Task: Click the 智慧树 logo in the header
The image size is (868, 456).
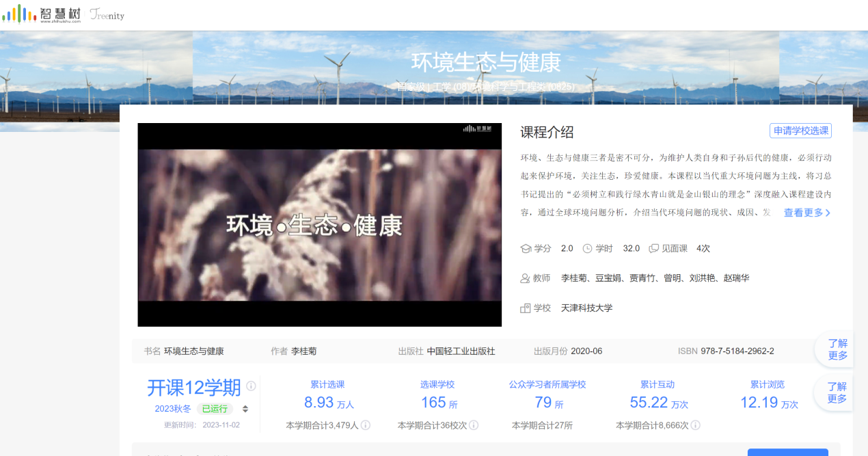Action: [42, 14]
